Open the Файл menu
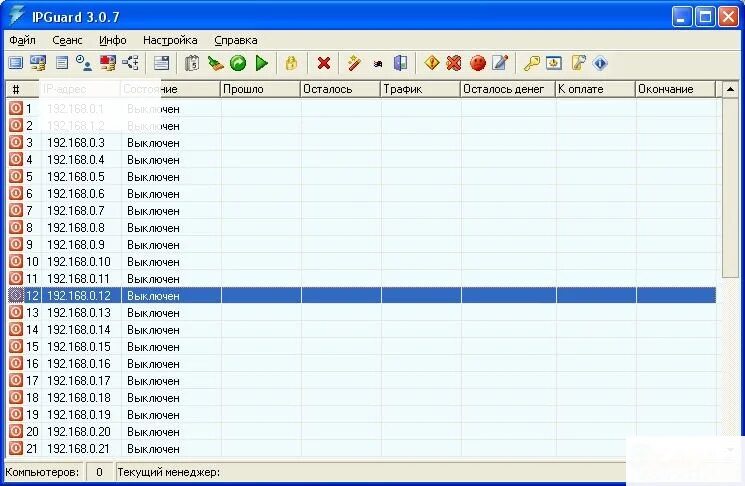The width and height of the screenshot is (745, 486). pos(22,40)
